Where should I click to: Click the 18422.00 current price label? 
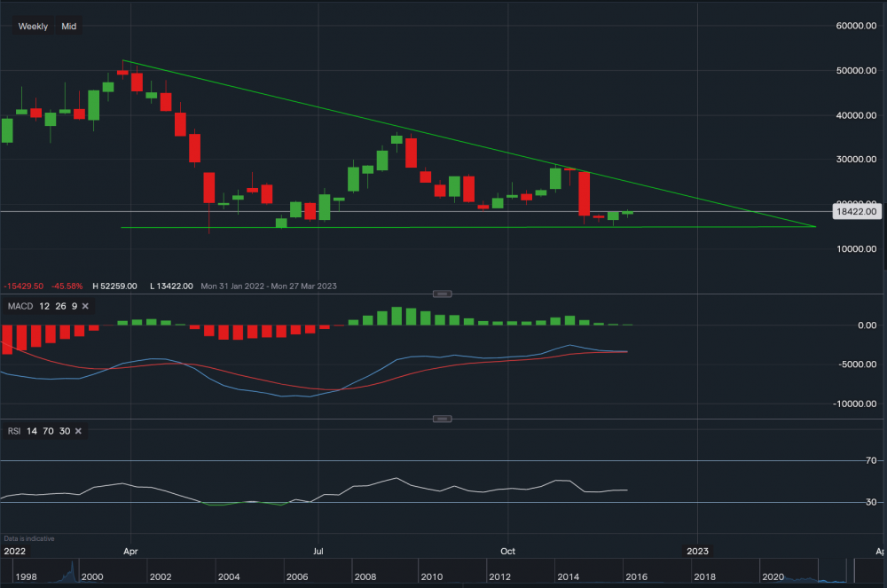pyautogui.click(x=857, y=212)
